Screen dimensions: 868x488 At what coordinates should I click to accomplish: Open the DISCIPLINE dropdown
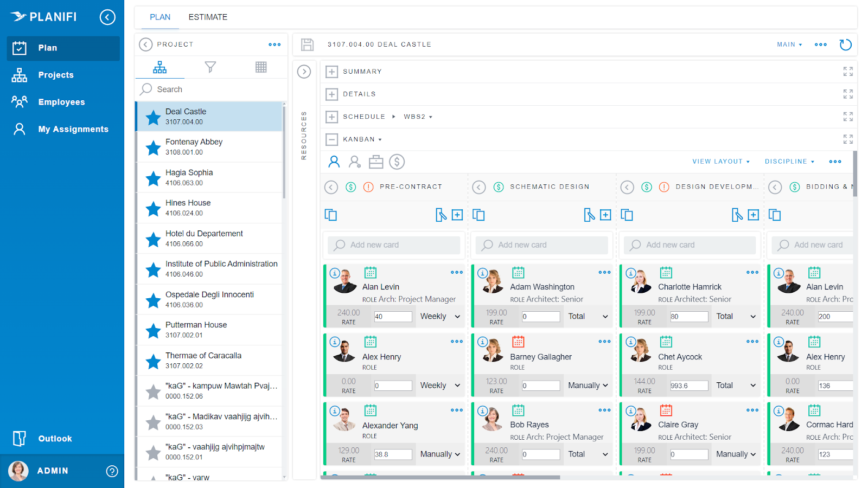789,161
